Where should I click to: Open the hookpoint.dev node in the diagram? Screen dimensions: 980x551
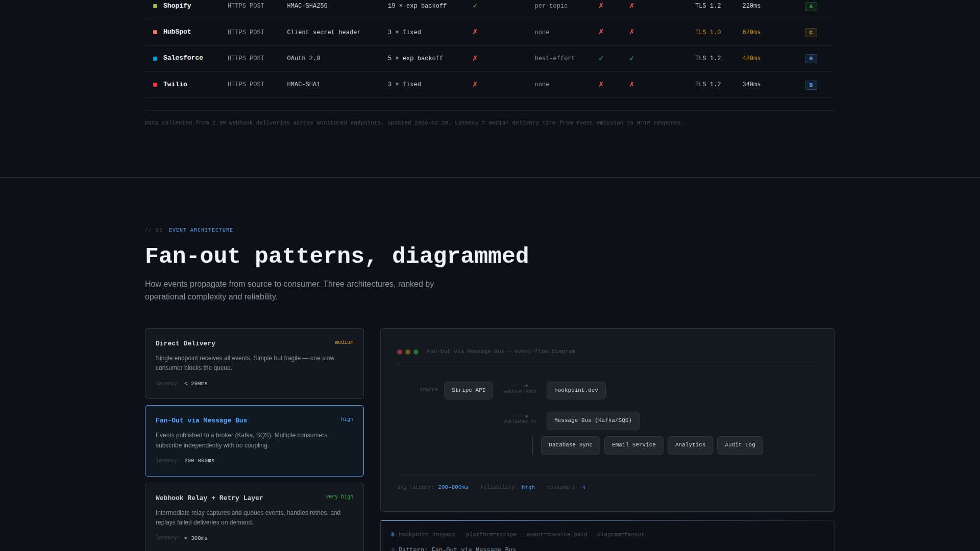coord(576,390)
